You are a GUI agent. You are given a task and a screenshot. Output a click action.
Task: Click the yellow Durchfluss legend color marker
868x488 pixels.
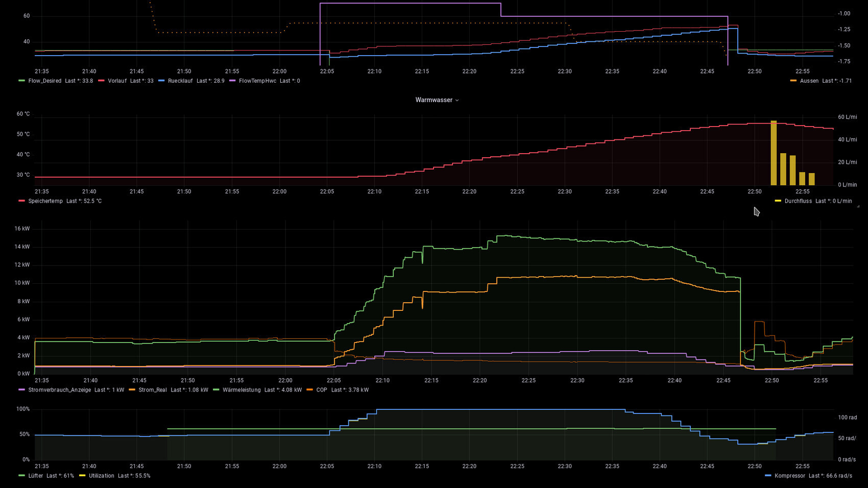click(778, 201)
